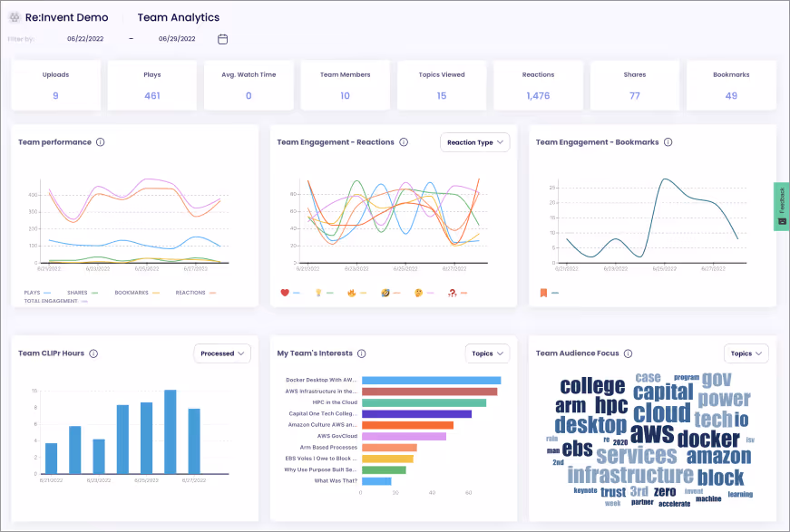Open the calendar date picker icon
790x532 pixels.
tap(222, 39)
